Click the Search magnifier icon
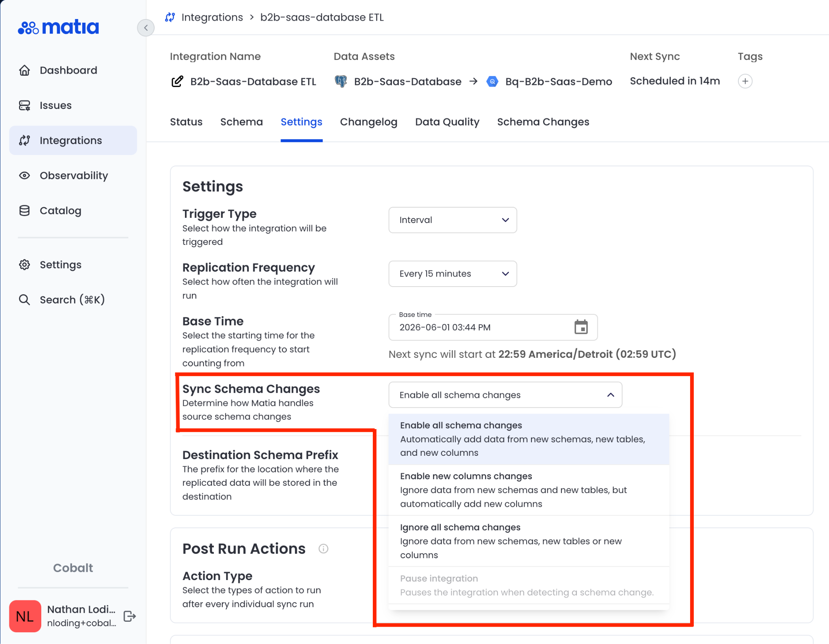Screen dimensions: 829x644 [x=25, y=300]
